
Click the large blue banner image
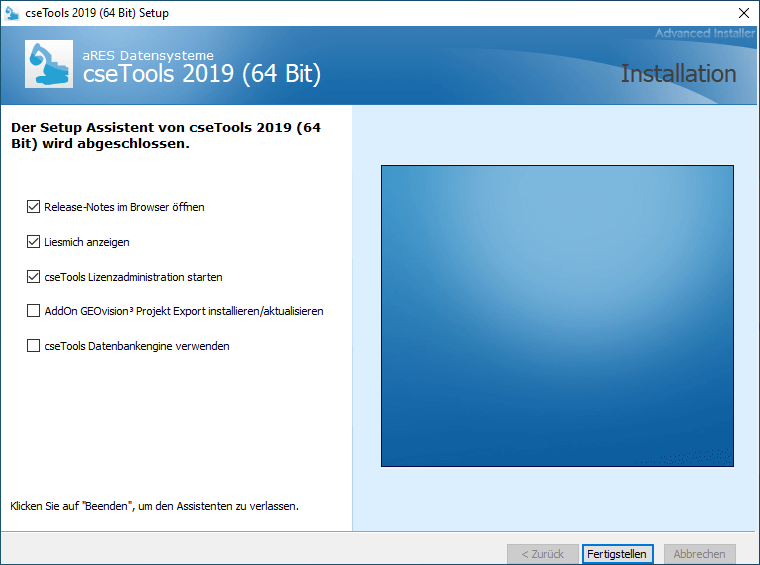[x=557, y=315]
